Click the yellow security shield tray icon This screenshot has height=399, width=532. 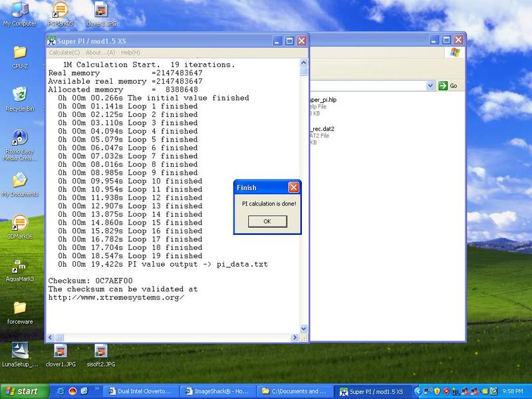click(437, 391)
